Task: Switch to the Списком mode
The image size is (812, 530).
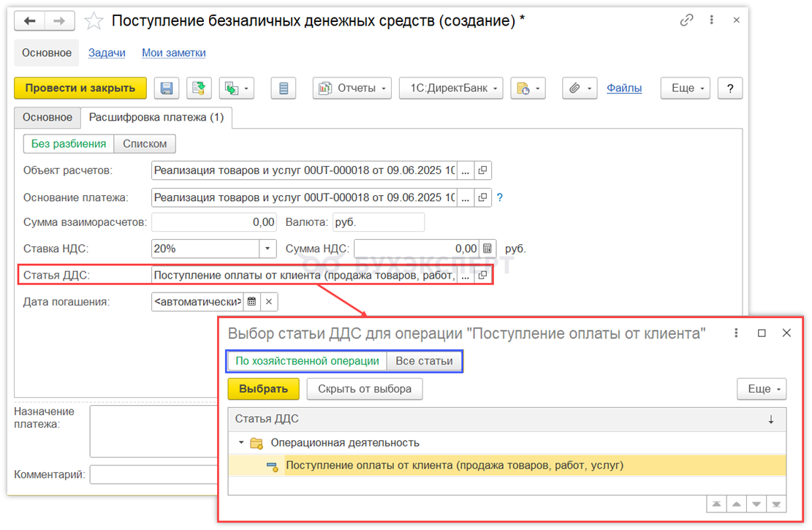Action: click(145, 144)
